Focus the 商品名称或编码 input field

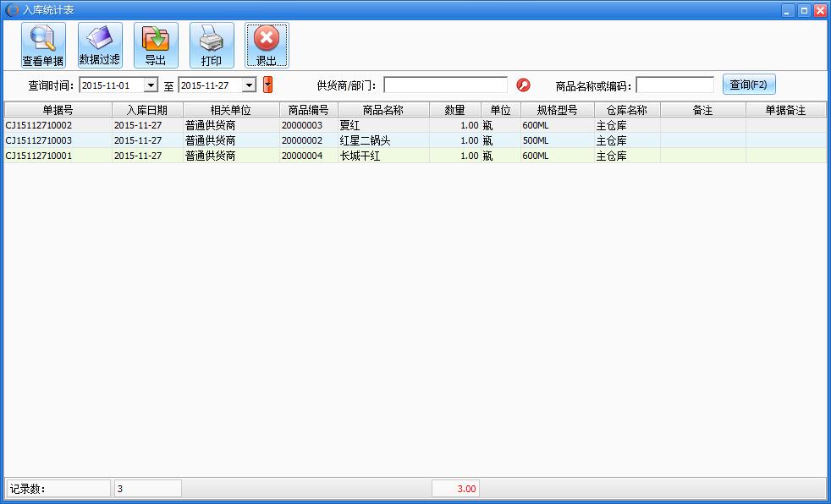(x=674, y=85)
